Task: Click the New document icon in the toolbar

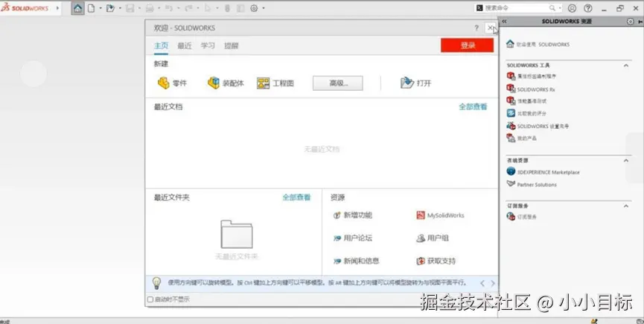Action: point(91,8)
